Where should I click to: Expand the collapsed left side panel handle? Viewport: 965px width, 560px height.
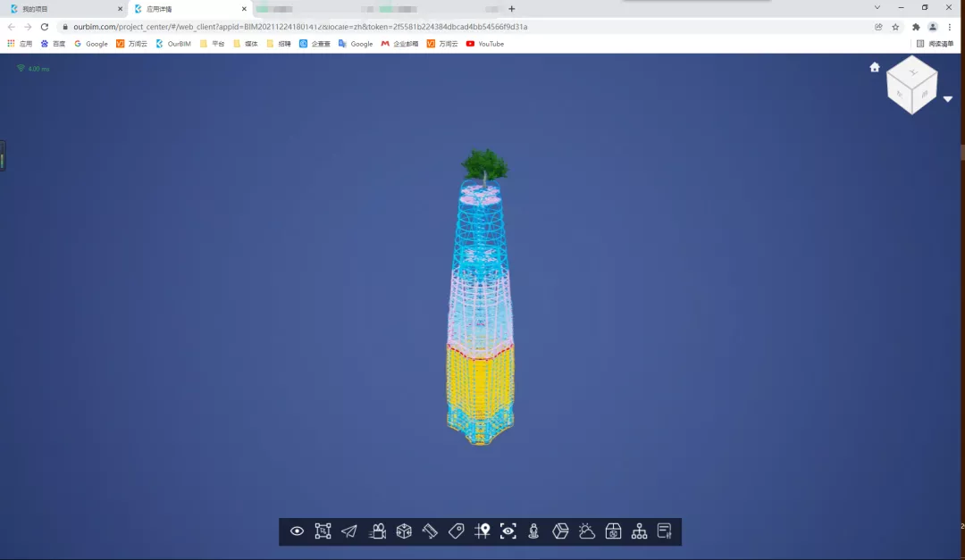[3, 155]
